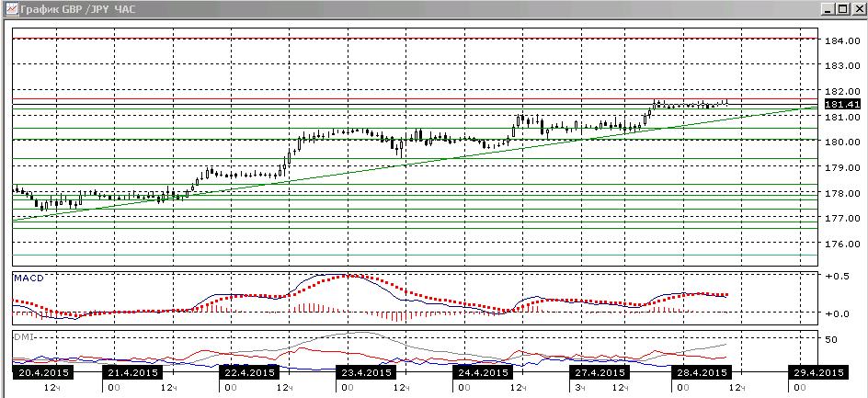Minimize the GBP/JPY chart window
The image size is (868, 398).
[x=828, y=9]
